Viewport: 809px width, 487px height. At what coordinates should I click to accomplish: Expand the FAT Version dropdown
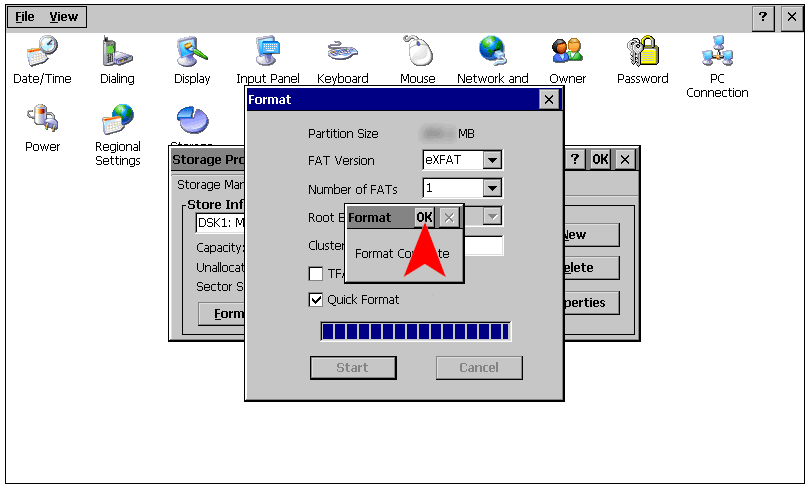click(491, 160)
